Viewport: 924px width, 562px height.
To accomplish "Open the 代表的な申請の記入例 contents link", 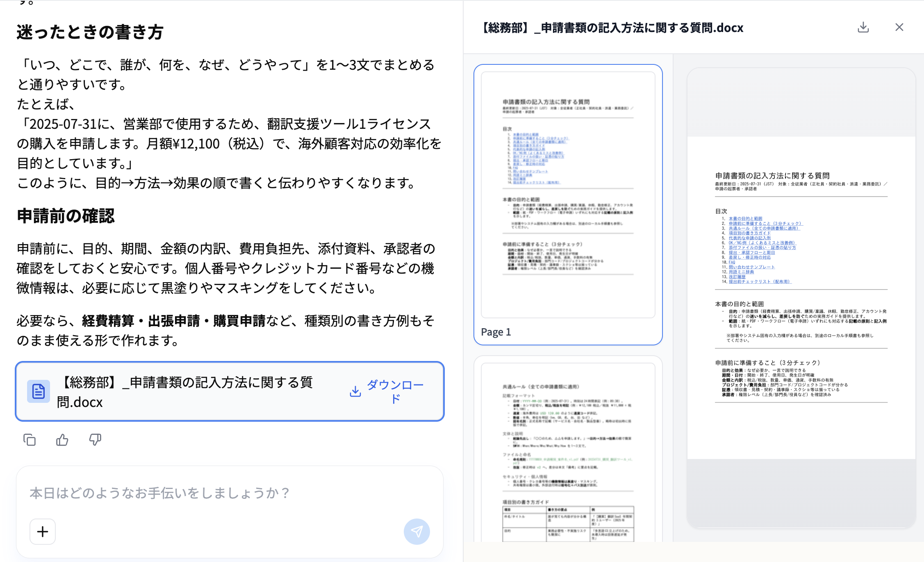I will (x=749, y=238).
